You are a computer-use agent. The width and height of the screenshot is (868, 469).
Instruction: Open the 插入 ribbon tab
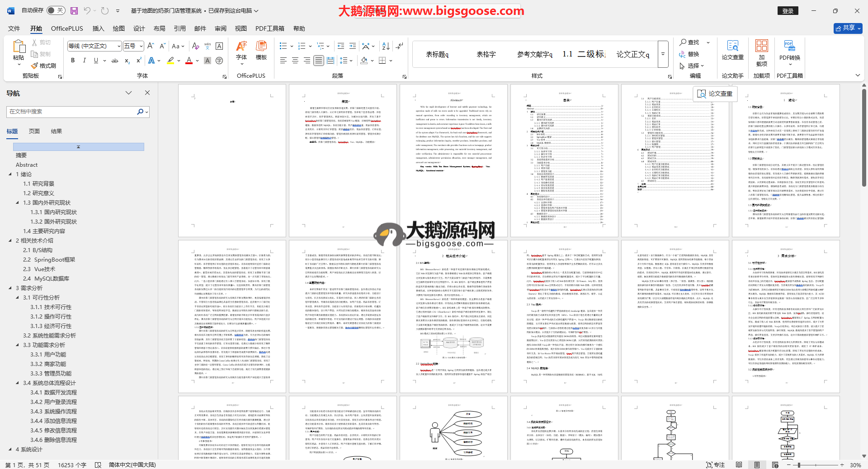pos(98,28)
